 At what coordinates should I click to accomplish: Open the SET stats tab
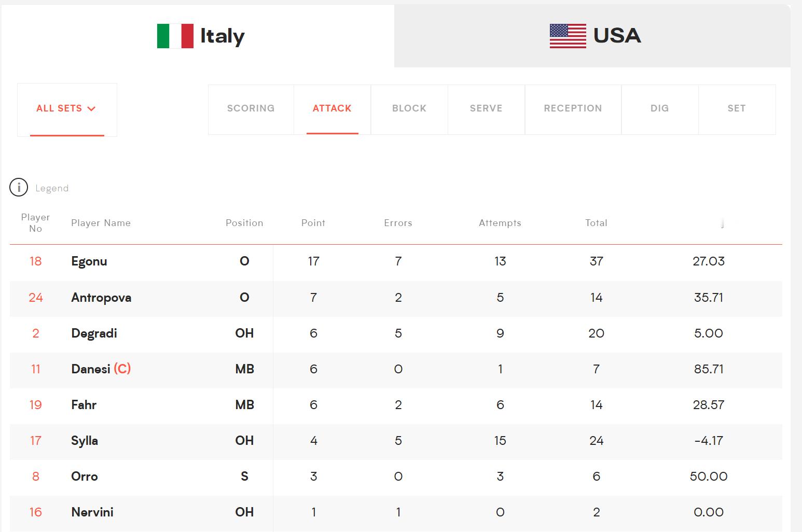pos(737,109)
